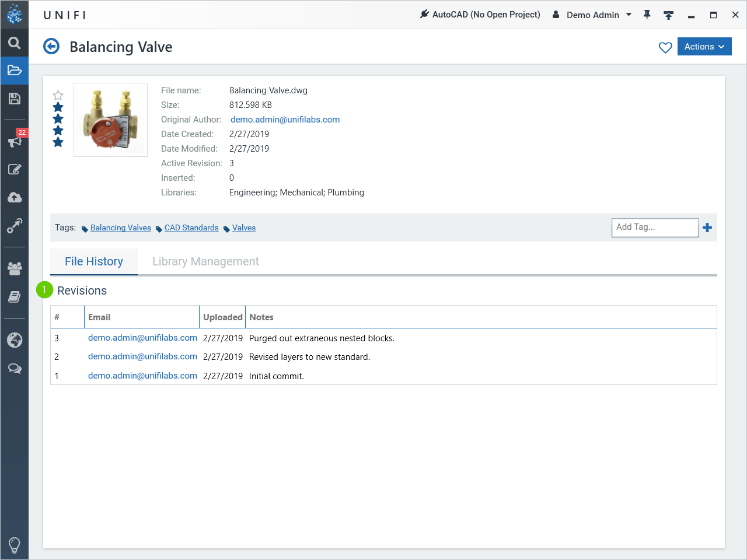Click the pencil-on-square edit icon in the sidebar
This screenshot has height=560, width=747.
click(15, 169)
